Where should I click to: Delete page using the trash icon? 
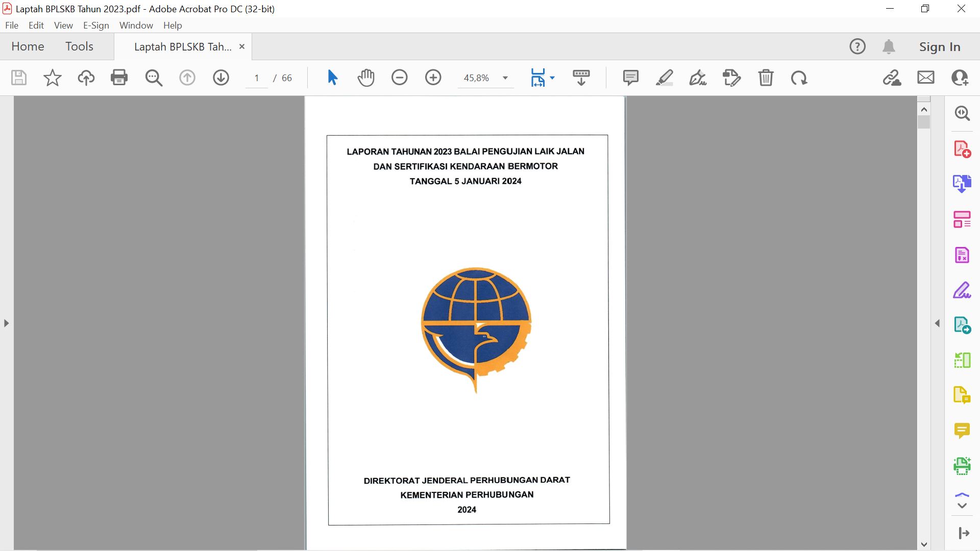(x=766, y=78)
